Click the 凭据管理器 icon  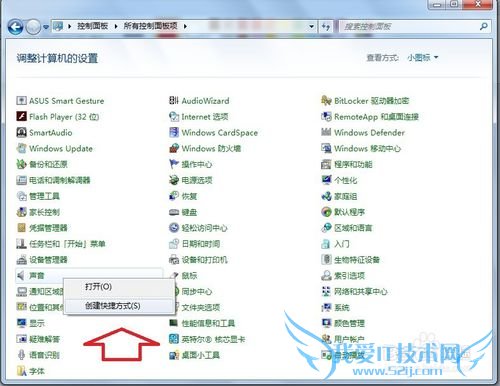pos(22,228)
